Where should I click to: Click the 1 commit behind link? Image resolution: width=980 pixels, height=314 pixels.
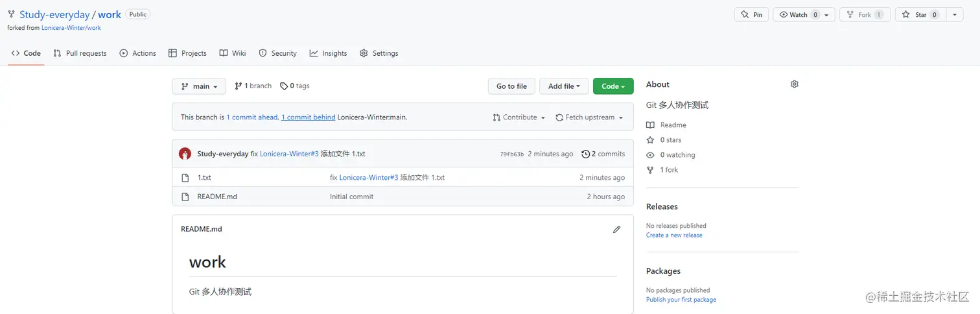(309, 117)
